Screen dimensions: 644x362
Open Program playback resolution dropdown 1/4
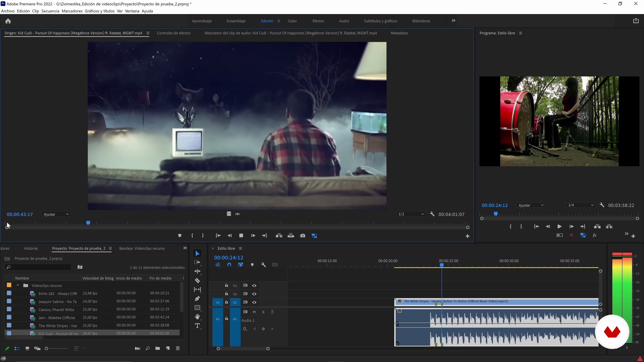[581, 205]
